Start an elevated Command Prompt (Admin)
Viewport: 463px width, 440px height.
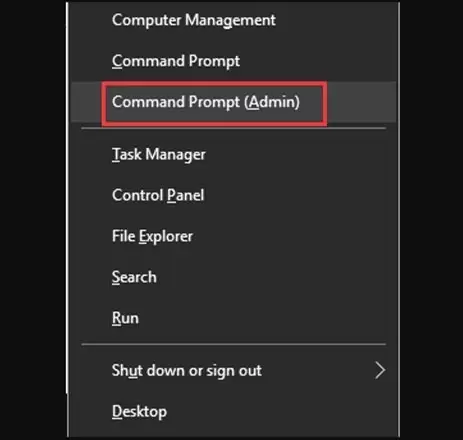pos(233,102)
